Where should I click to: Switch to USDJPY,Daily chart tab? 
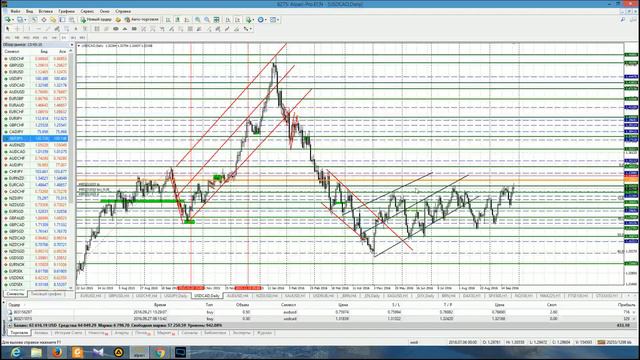pos(176,296)
